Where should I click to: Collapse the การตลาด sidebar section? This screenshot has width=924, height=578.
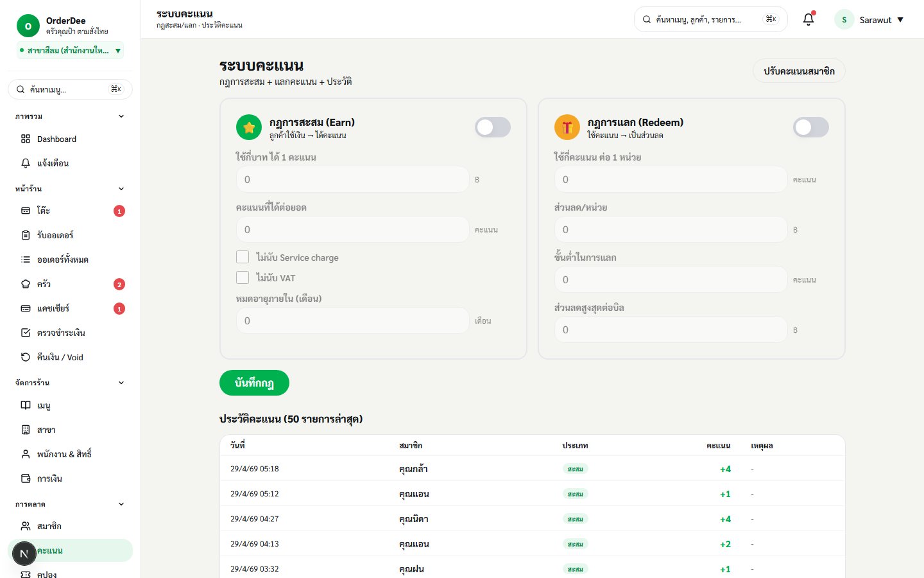point(121,504)
